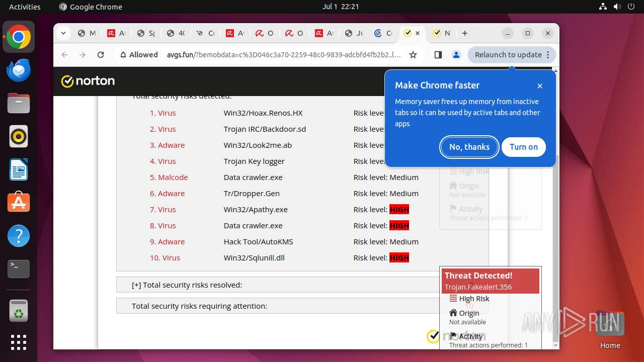
Task: Open the Chrome profile avatar
Action: point(456,55)
